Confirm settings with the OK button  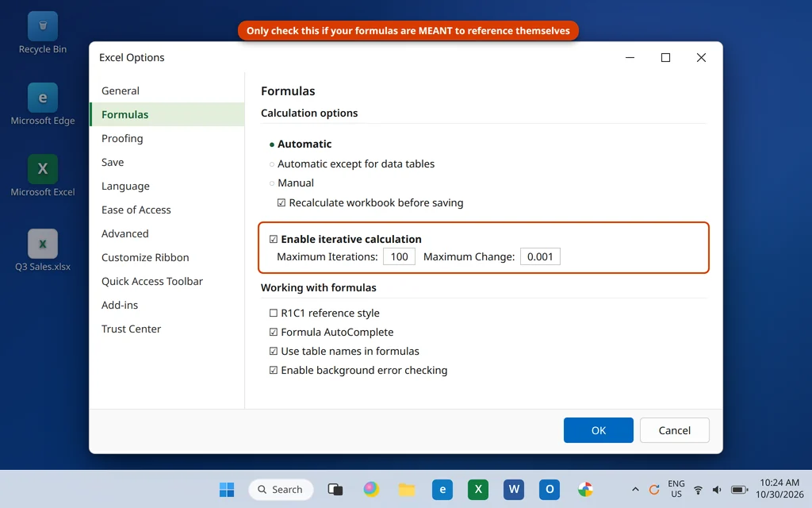(x=598, y=430)
